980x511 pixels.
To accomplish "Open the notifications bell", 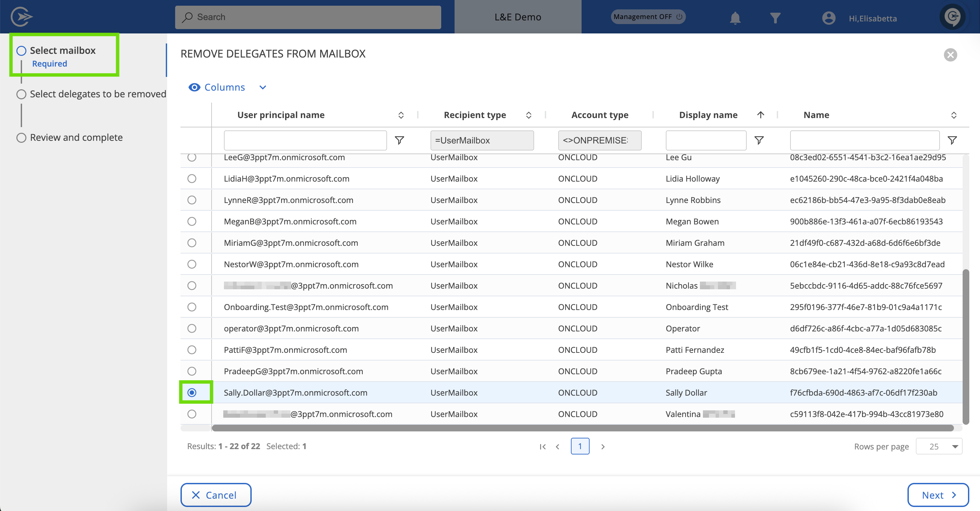I will [735, 17].
